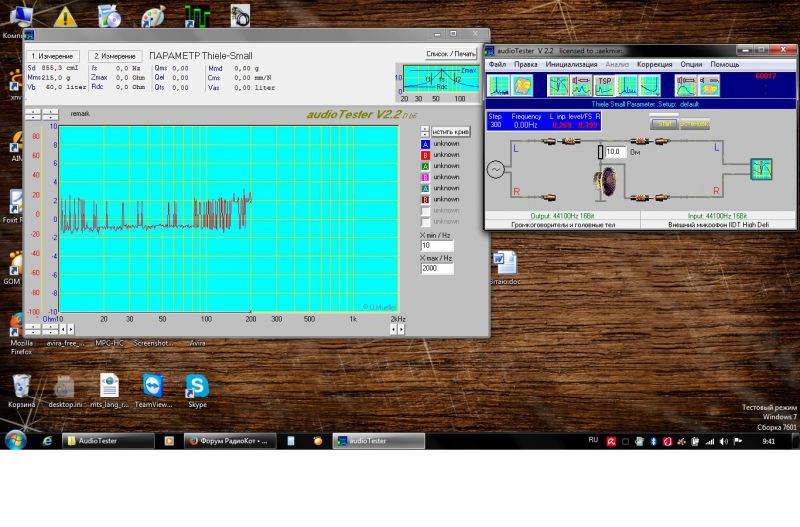Click the Windows Start orb

[x=15, y=440]
